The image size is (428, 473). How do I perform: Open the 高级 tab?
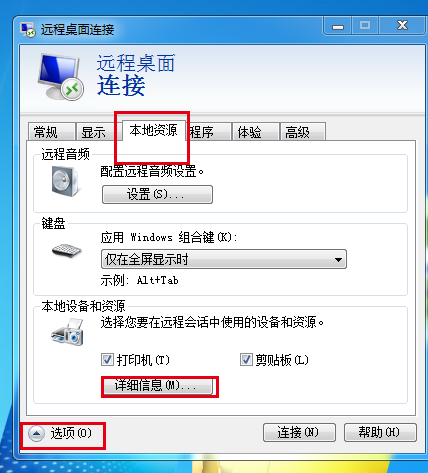303,132
